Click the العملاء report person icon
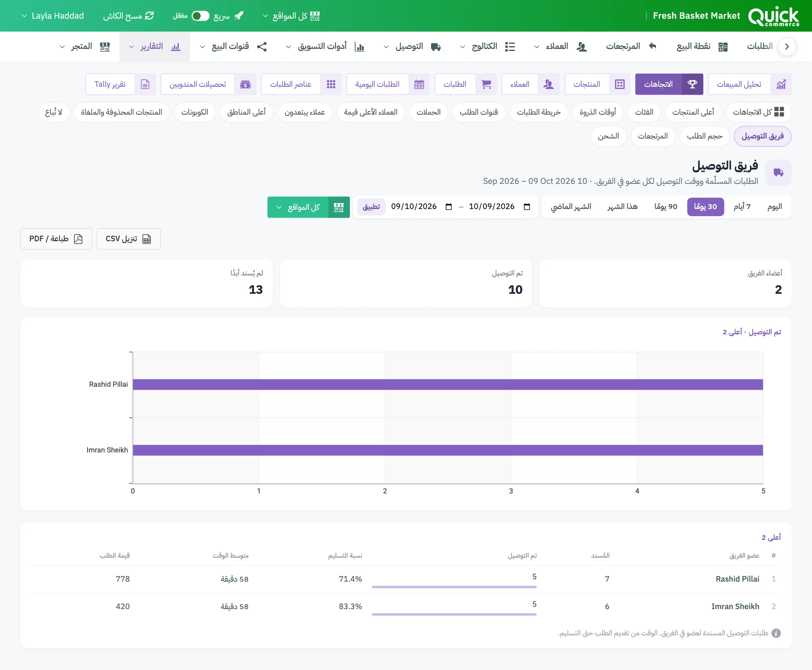The width and height of the screenshot is (812, 670). (x=549, y=84)
